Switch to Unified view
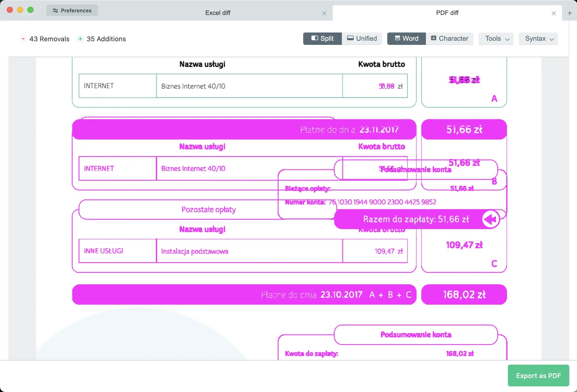 362,38
